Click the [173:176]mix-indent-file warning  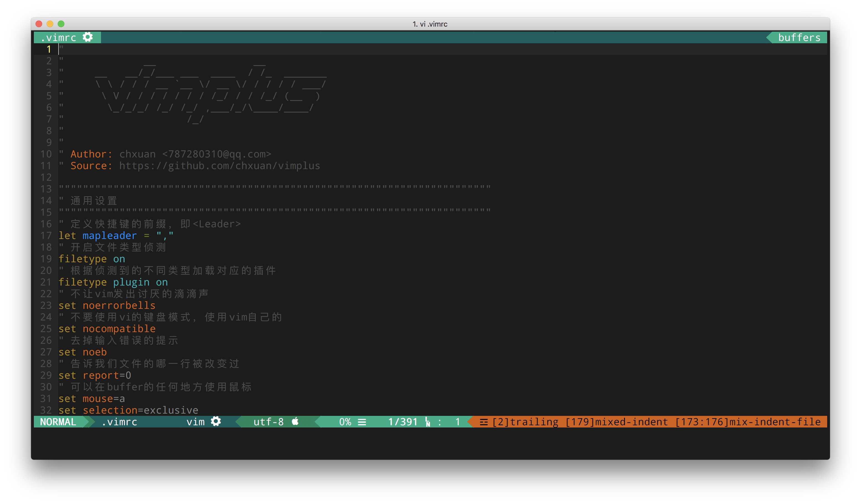(748, 422)
